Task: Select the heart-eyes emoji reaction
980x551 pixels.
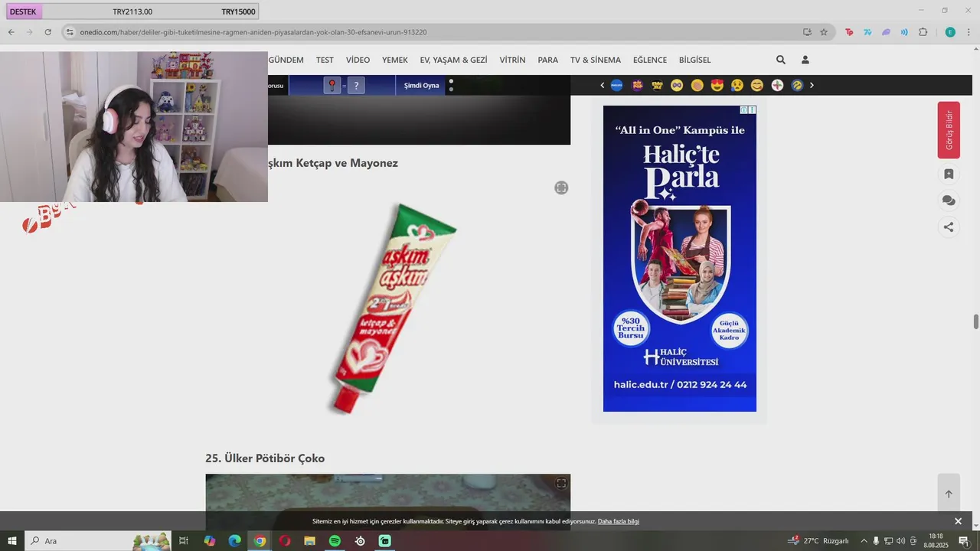Action: pyautogui.click(x=717, y=85)
